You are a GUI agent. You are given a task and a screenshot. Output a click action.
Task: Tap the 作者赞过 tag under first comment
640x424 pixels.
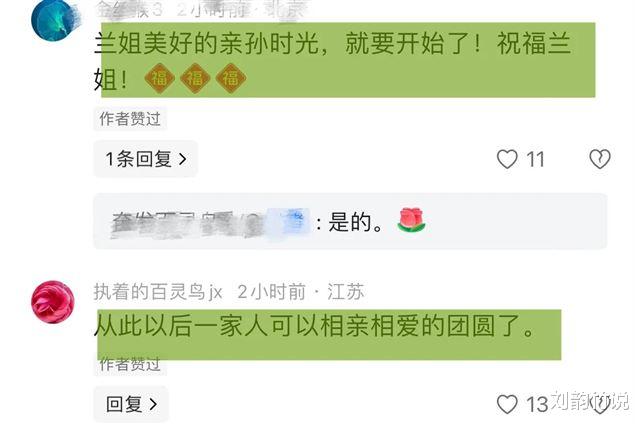[130, 119]
